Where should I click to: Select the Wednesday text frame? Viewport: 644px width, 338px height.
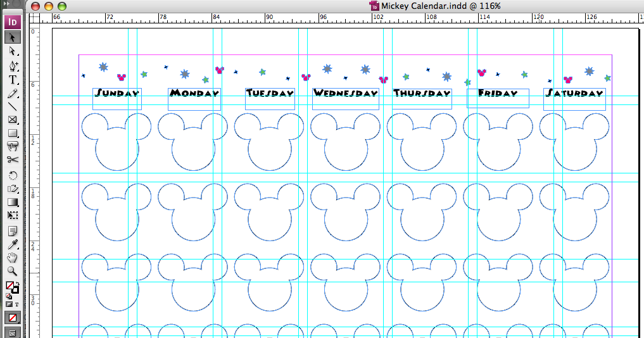[x=346, y=99]
